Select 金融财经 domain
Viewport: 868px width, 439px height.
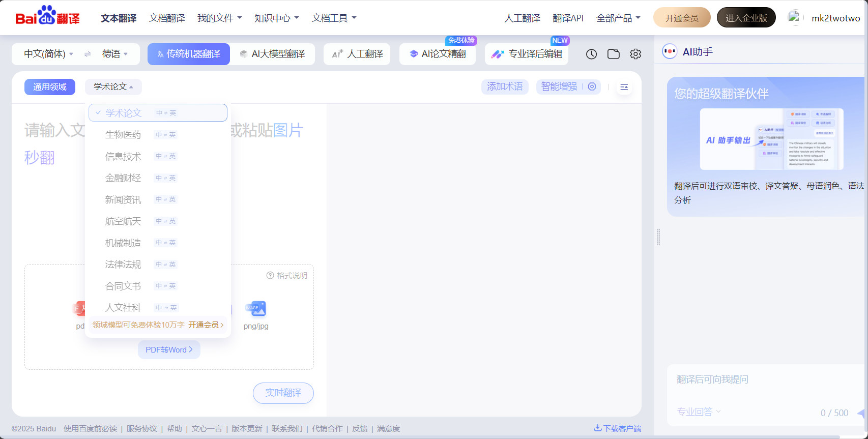pos(158,178)
